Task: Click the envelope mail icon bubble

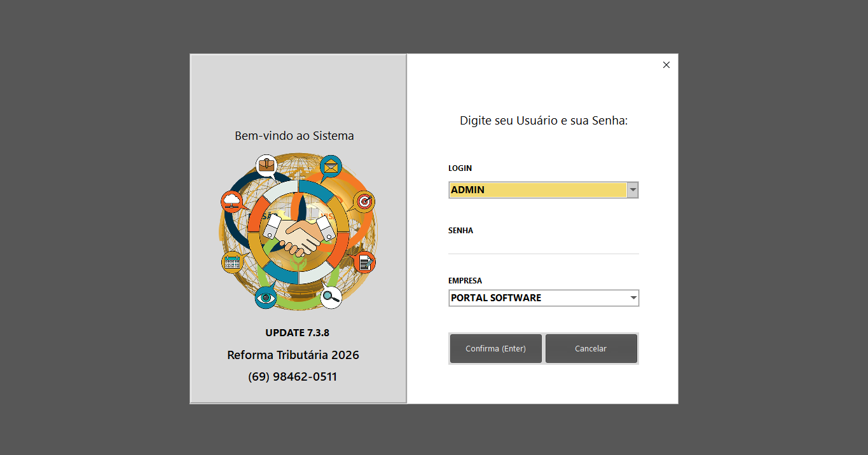Action: click(330, 167)
